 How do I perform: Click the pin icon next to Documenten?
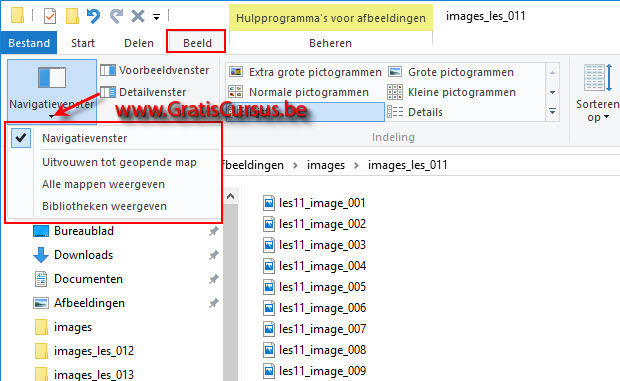(214, 279)
